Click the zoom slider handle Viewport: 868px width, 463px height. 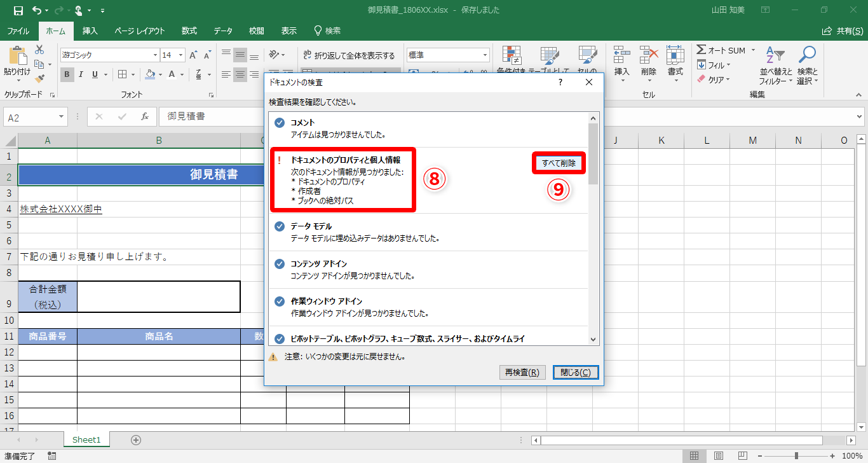pyautogui.click(x=796, y=455)
